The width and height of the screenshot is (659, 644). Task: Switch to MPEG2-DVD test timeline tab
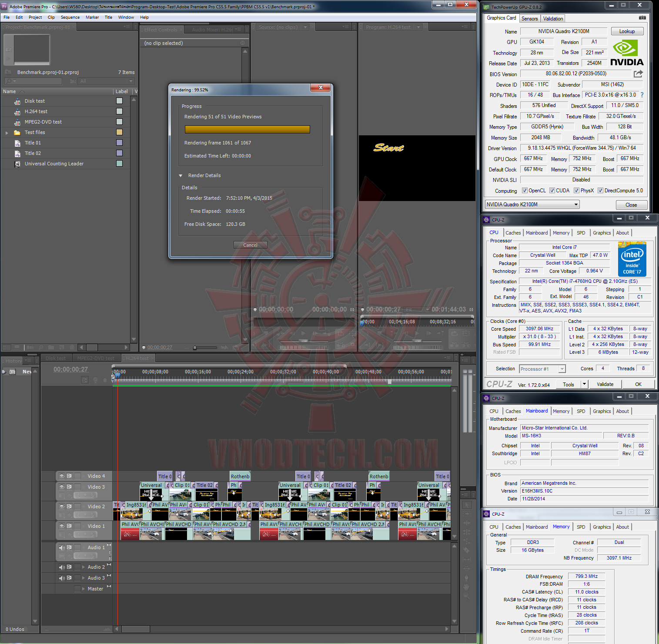[x=96, y=359]
